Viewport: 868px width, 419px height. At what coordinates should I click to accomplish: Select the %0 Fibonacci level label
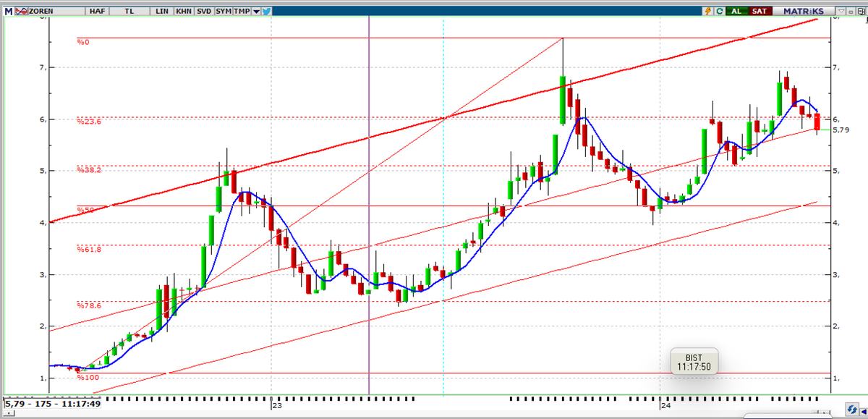(x=83, y=42)
